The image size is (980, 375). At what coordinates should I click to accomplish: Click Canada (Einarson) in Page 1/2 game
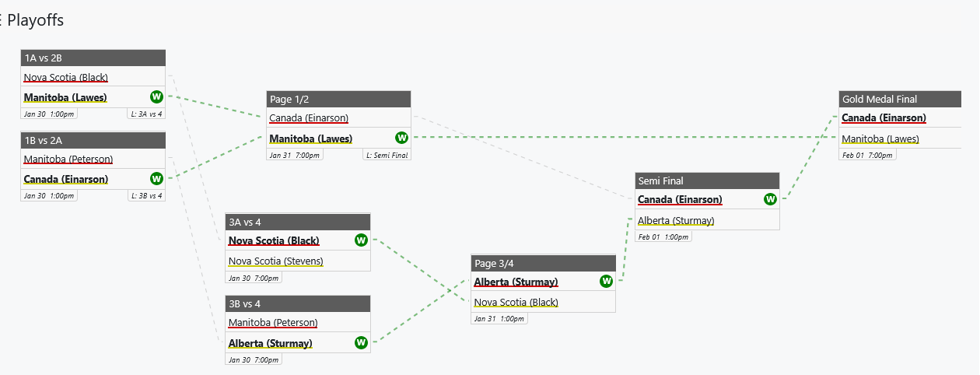point(309,118)
